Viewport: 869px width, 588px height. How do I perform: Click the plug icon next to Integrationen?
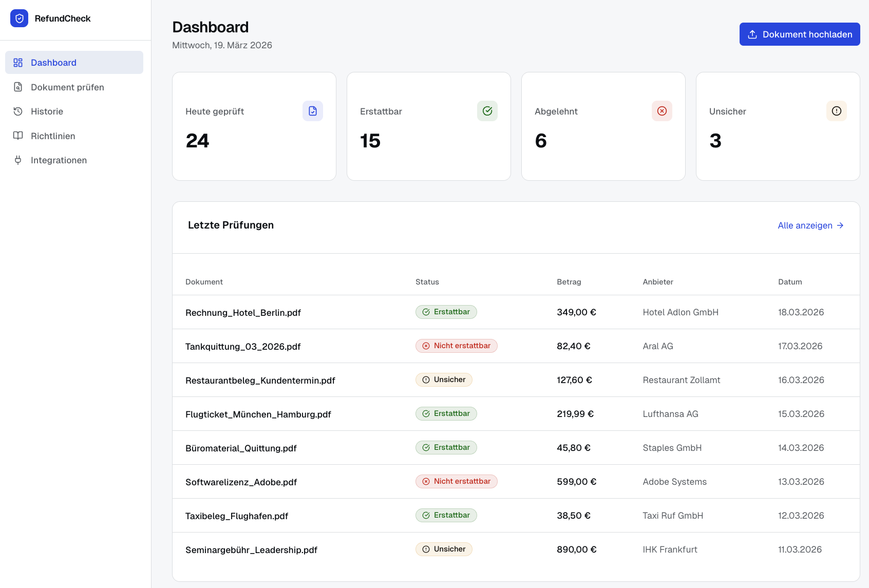18,160
